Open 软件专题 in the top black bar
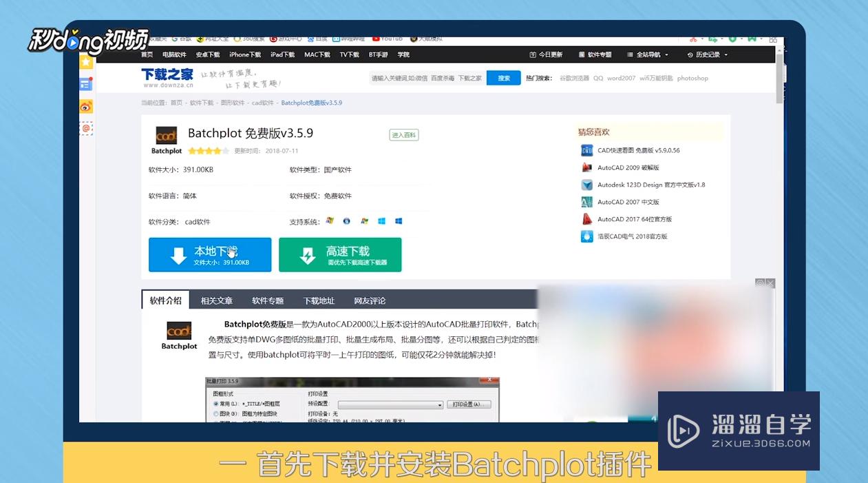This screenshot has width=868, height=483. 595,54
